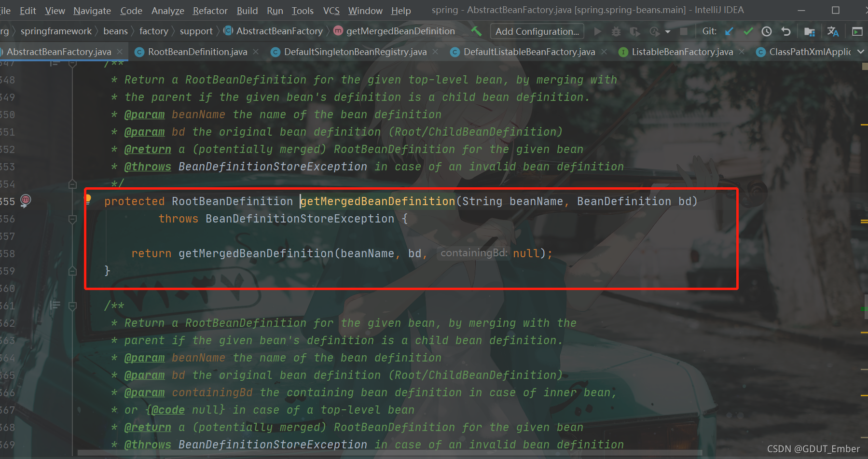Close the DefaultSingletonBeanRegistry.java tab
The height and width of the screenshot is (459, 868).
(435, 51)
